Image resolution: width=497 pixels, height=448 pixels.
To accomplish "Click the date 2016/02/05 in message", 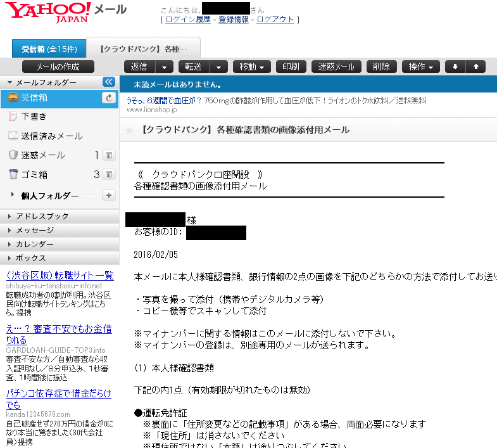I will [x=156, y=255].
